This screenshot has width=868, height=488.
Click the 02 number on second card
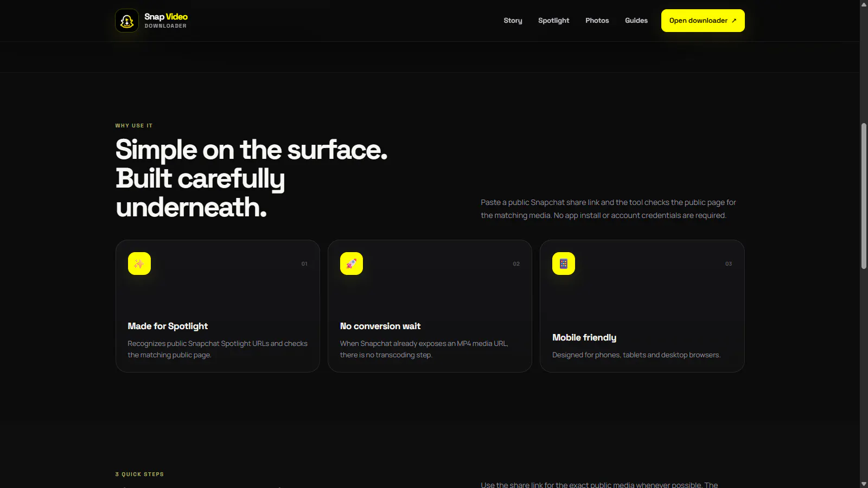pyautogui.click(x=516, y=264)
